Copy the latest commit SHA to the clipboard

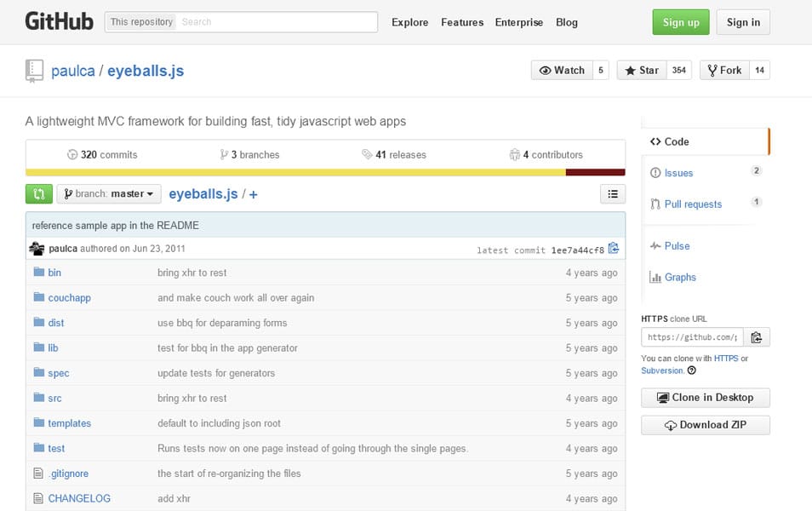click(614, 248)
